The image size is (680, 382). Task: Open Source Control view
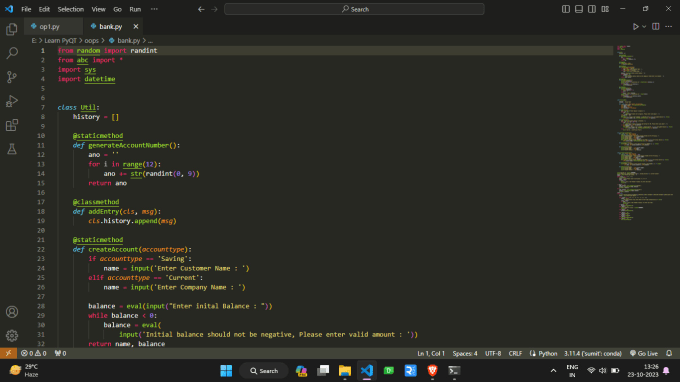[12, 77]
